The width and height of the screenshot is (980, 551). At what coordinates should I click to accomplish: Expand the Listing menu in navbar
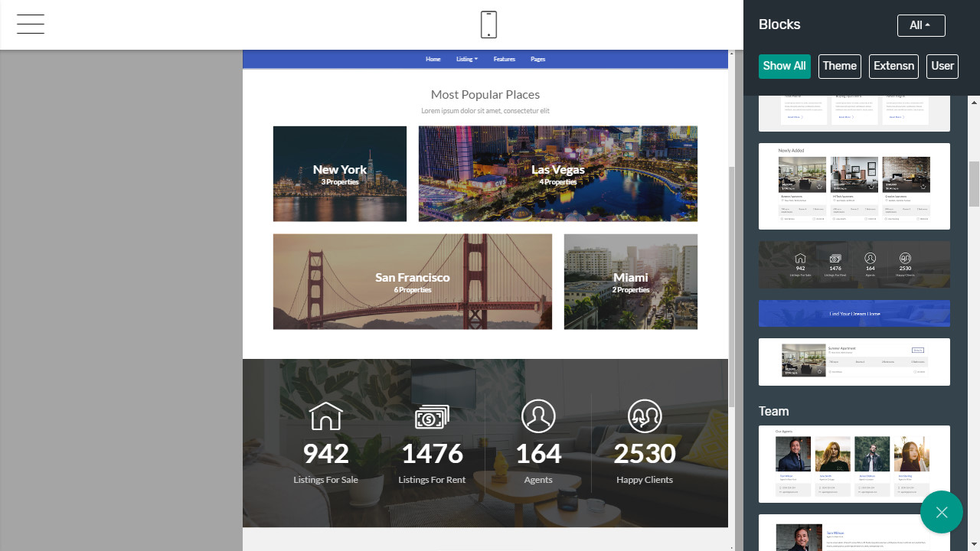[466, 59]
